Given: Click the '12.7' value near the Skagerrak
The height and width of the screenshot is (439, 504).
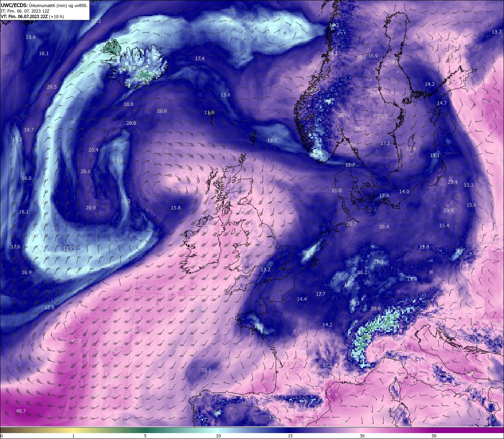Looking at the screenshot, I should point(350,165).
